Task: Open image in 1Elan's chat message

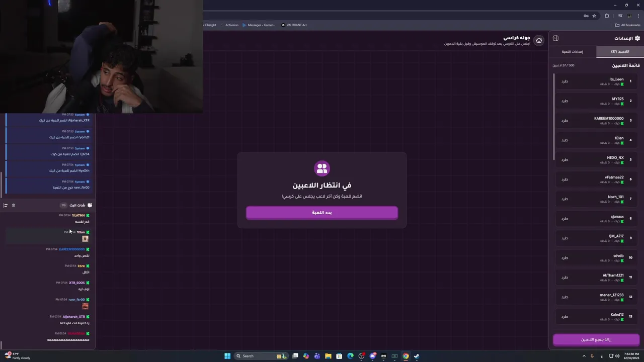Action: (85, 239)
